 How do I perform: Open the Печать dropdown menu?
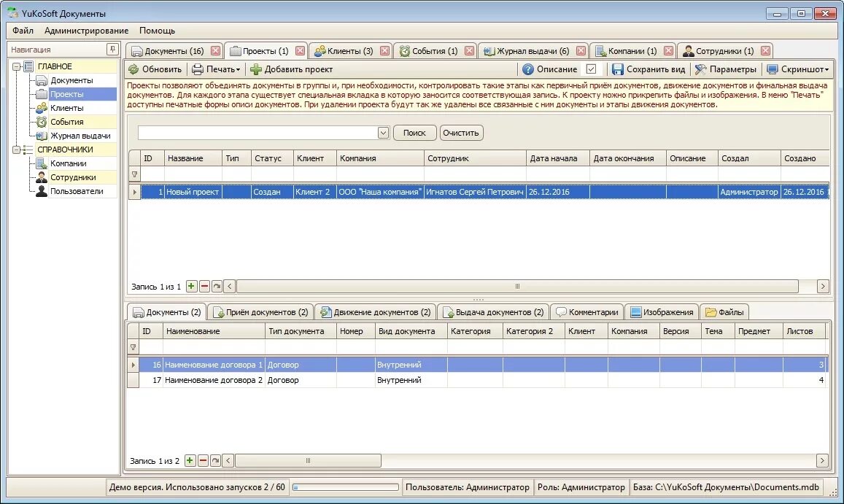click(x=238, y=69)
